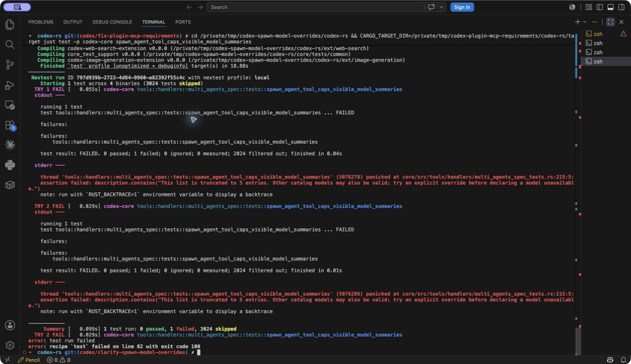Go forward with the right arrow
Screen dimensions: 631x364
200,7
